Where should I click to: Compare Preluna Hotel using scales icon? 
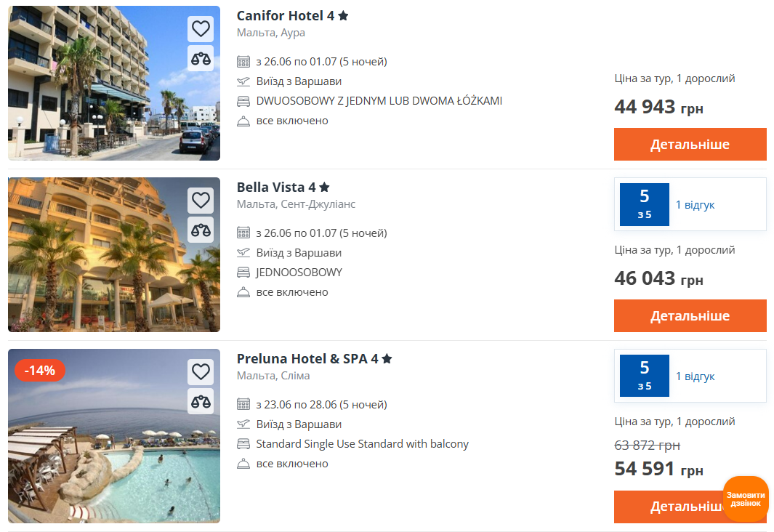[x=201, y=401]
